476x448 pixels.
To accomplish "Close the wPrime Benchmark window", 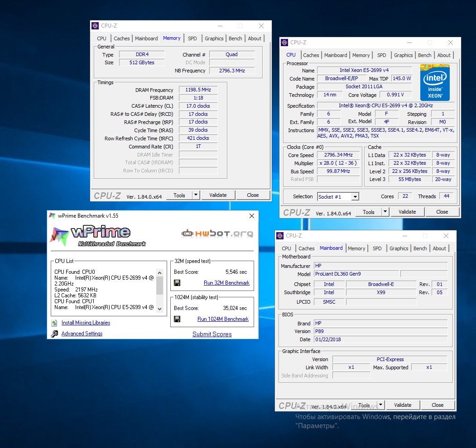I will (x=252, y=216).
